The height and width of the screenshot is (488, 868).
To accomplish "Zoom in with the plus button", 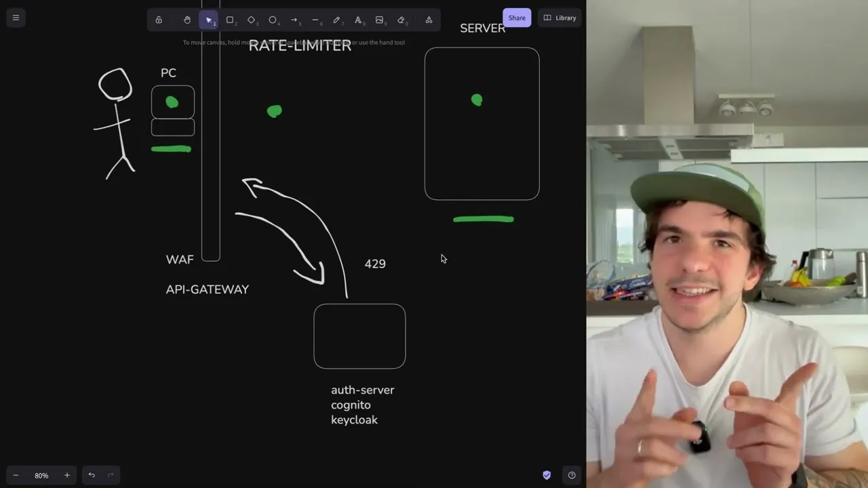I will (x=66, y=475).
